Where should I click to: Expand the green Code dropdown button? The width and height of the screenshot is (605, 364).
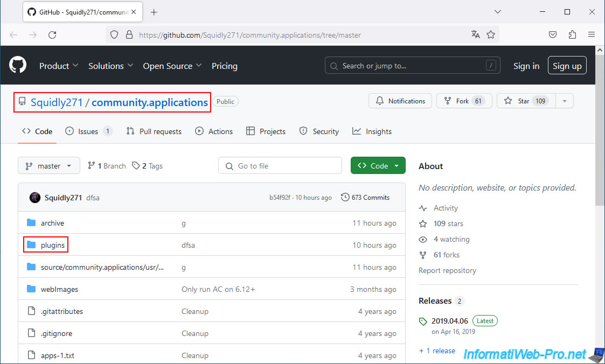(378, 166)
